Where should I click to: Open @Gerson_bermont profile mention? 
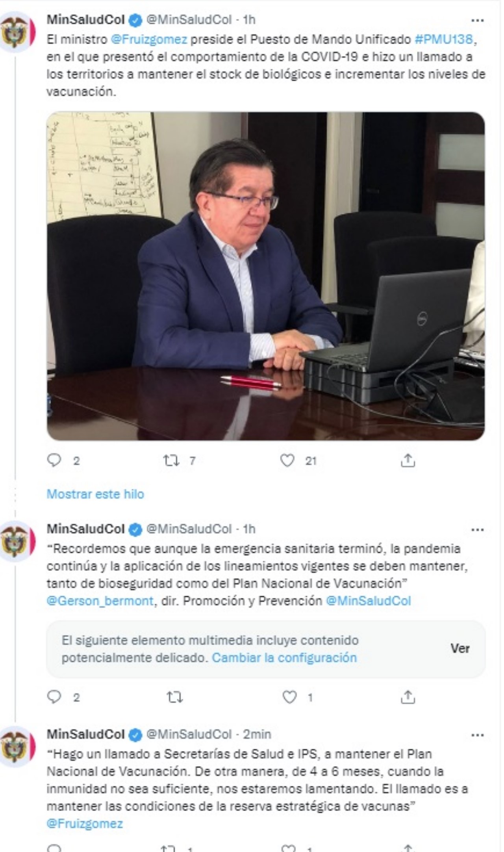(100, 601)
